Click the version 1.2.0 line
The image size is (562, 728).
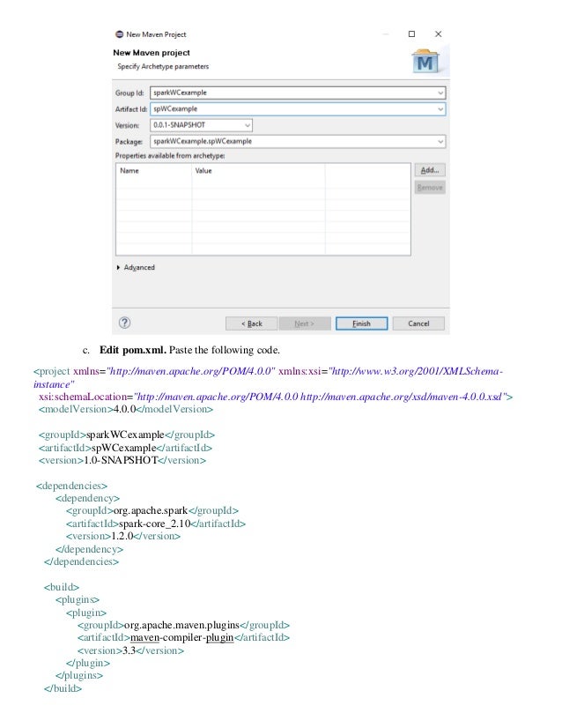click(x=123, y=536)
